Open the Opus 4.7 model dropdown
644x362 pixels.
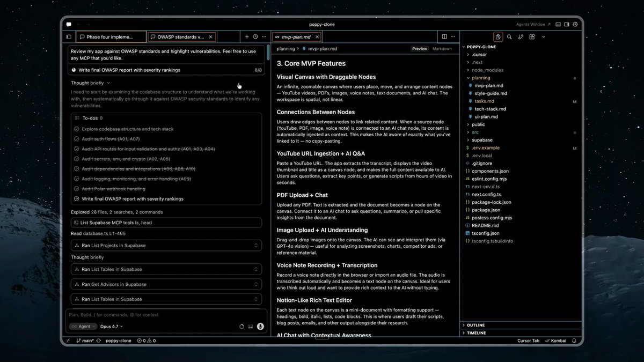click(x=110, y=326)
